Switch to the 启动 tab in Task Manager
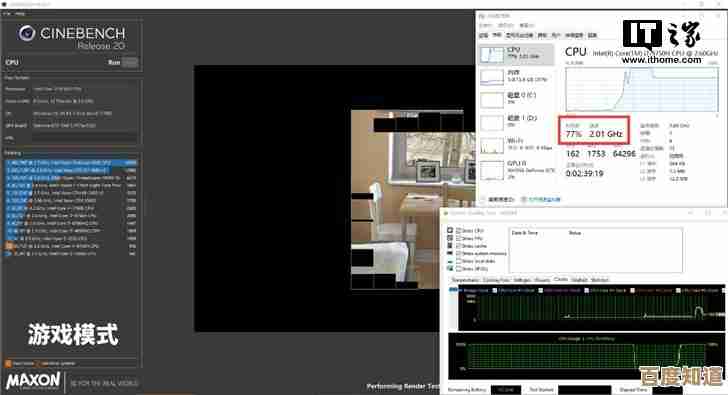The height and width of the screenshot is (395, 728). [x=542, y=35]
